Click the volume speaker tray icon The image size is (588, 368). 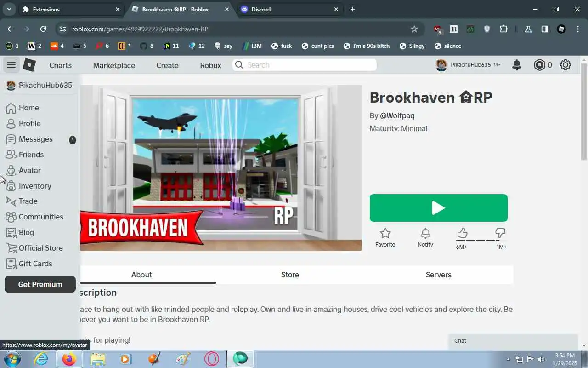(541, 359)
